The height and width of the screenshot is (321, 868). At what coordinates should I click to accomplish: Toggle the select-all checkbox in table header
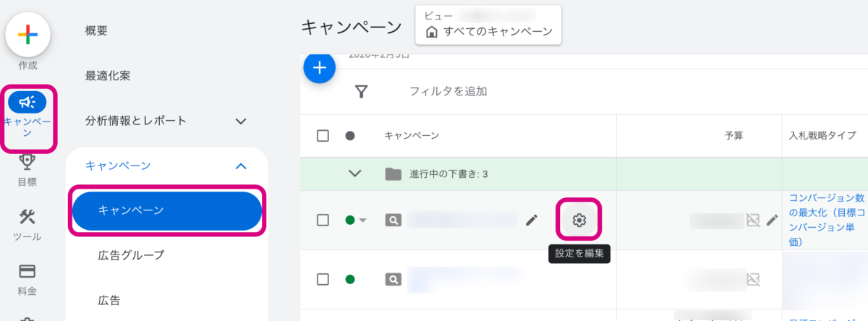pyautogui.click(x=323, y=136)
